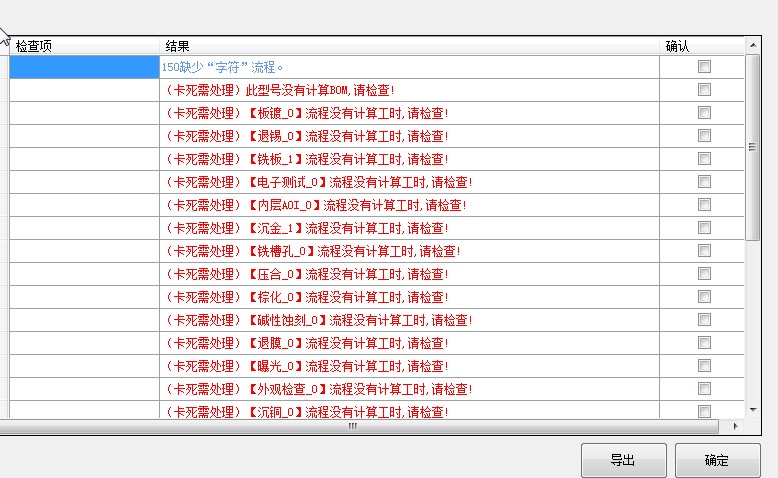Enable confirm checkbox for 外观检查_0 row
The image size is (778, 478).
tap(704, 389)
